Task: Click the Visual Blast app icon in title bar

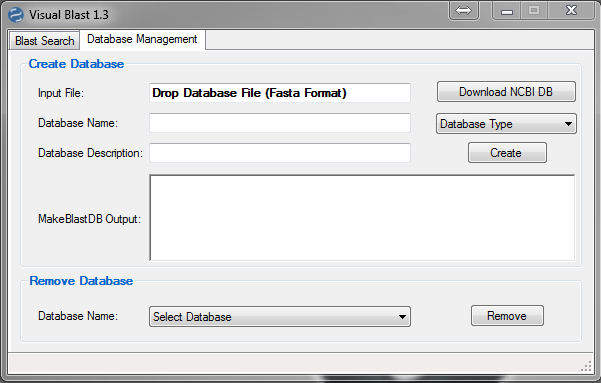Action: pyautogui.click(x=16, y=15)
